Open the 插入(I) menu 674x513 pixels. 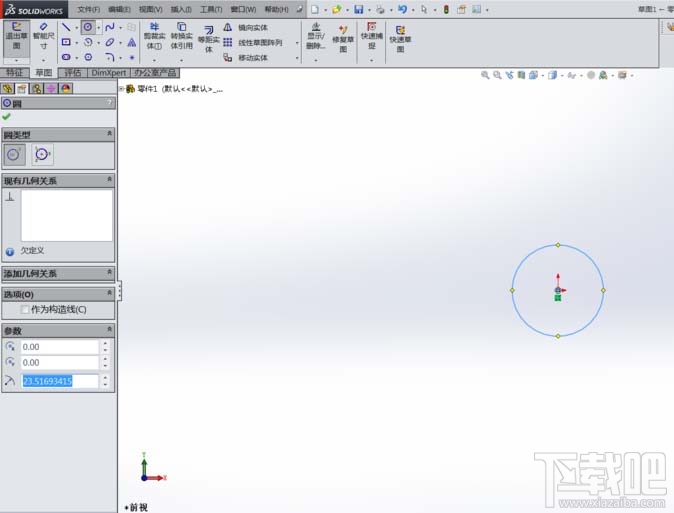coord(181,9)
